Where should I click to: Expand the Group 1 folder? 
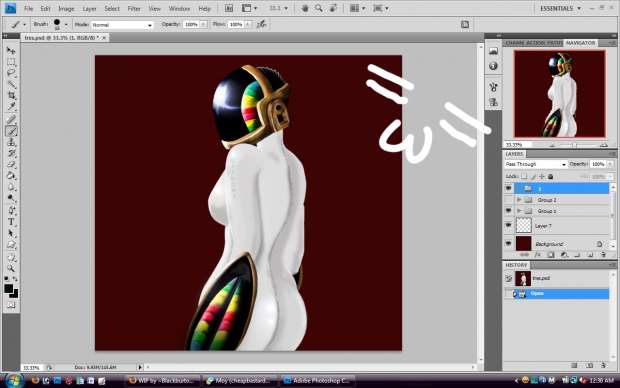click(519, 211)
